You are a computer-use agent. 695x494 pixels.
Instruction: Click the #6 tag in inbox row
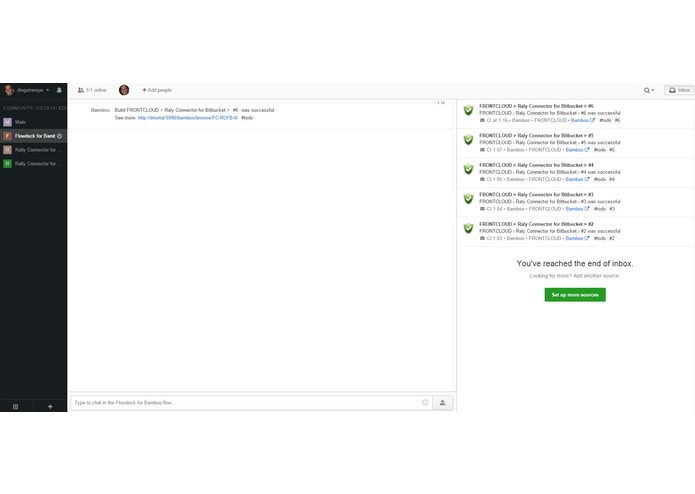click(x=617, y=120)
